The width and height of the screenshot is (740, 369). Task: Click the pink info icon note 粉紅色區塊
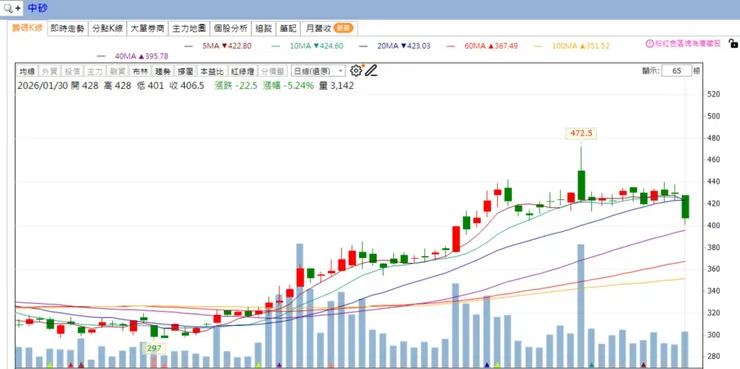tap(683, 44)
